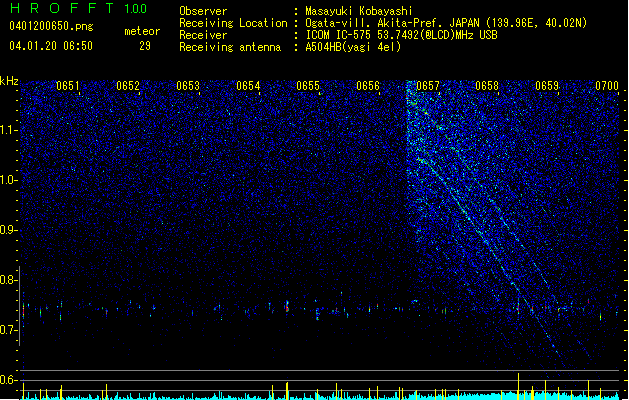
Task: Click the 0654 time axis label
Action: pyautogui.click(x=248, y=86)
